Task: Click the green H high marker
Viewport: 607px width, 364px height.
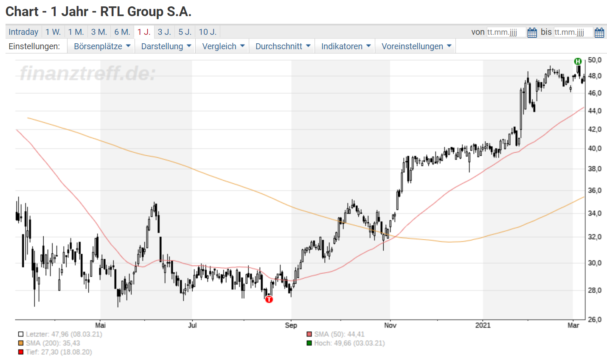Action: coord(578,62)
